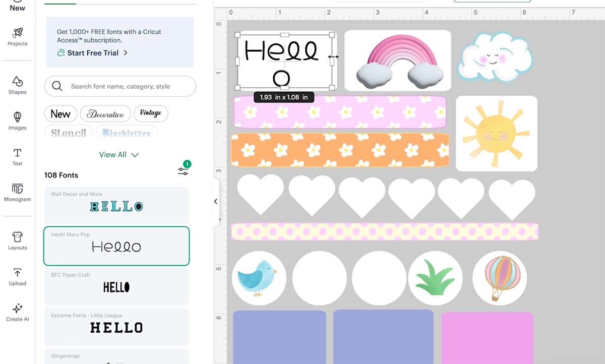Image resolution: width=605 pixels, height=364 pixels.
Task: Select the pink rainbow image
Action: tap(398, 60)
